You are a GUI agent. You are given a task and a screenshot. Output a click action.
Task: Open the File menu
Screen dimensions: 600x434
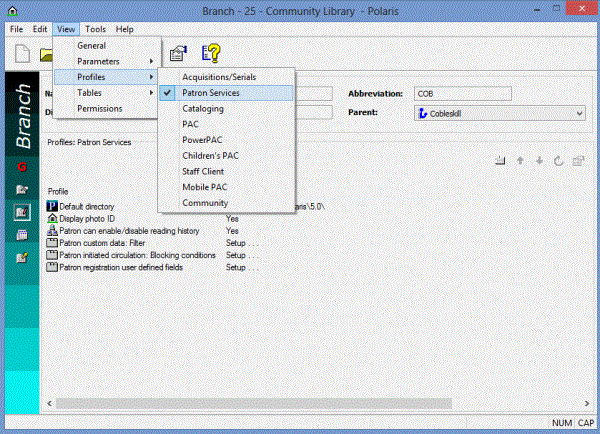pos(16,30)
